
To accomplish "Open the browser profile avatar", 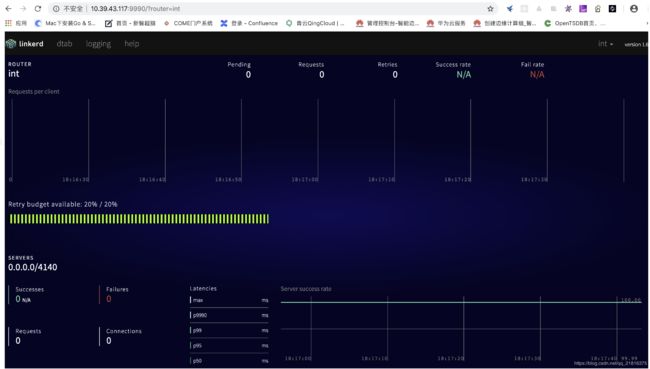I will click(634, 9).
